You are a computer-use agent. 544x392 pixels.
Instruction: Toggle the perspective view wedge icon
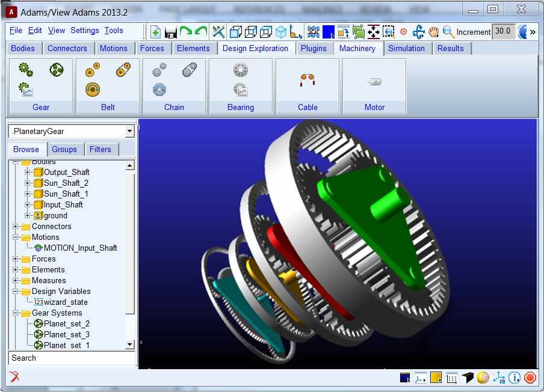468,378
